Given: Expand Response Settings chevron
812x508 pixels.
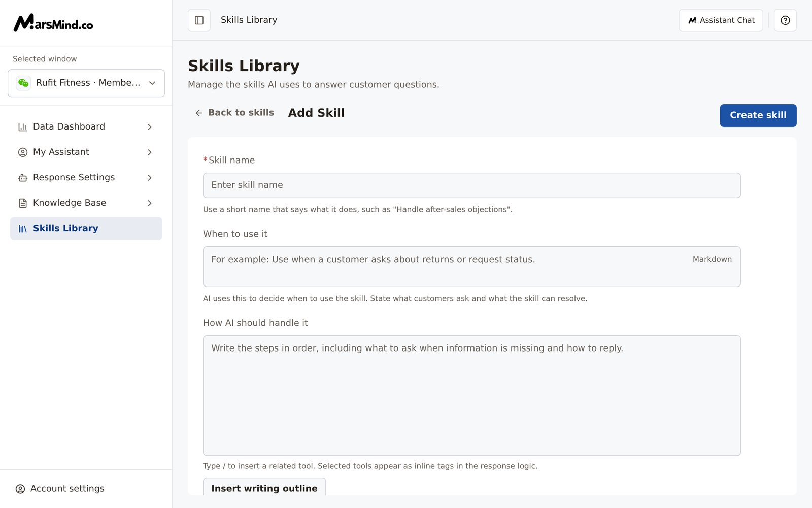Looking at the screenshot, I should click(x=150, y=178).
